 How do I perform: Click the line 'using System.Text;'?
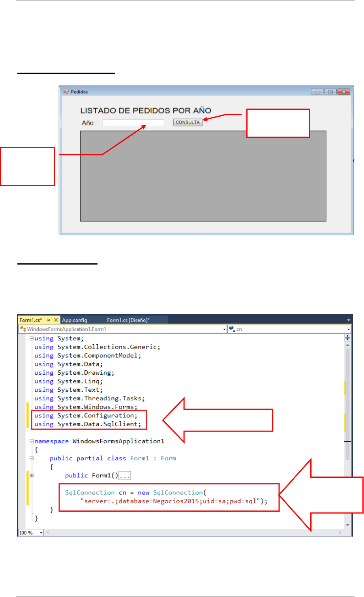[x=69, y=390]
